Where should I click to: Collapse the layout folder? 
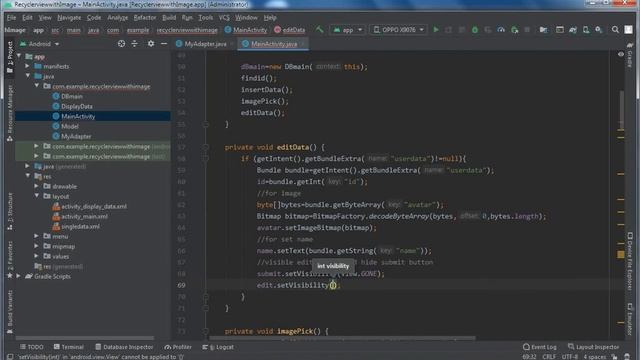(36, 196)
